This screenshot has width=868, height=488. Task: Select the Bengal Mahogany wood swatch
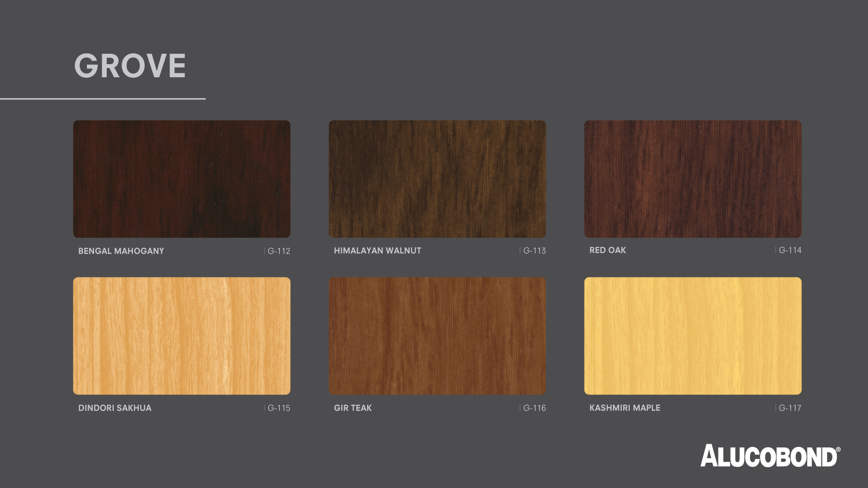[x=182, y=179]
